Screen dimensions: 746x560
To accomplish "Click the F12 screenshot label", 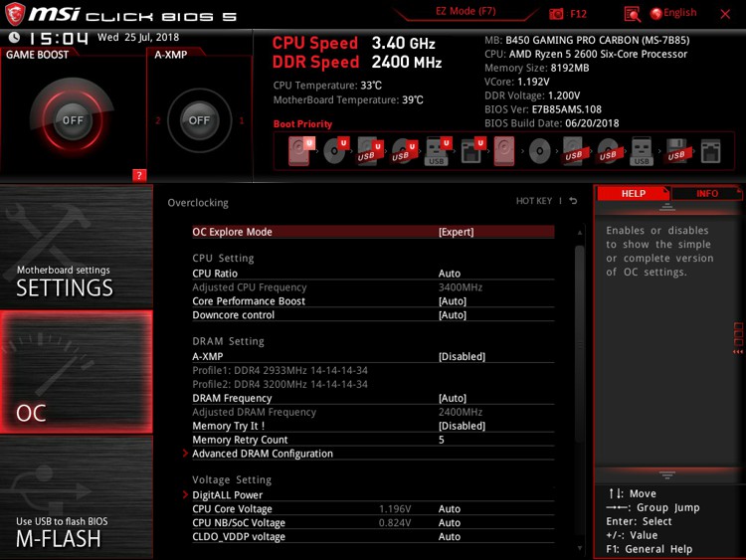I will tap(578, 14).
